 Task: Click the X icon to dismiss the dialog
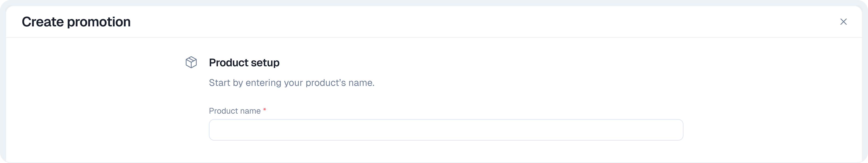pyautogui.click(x=844, y=21)
